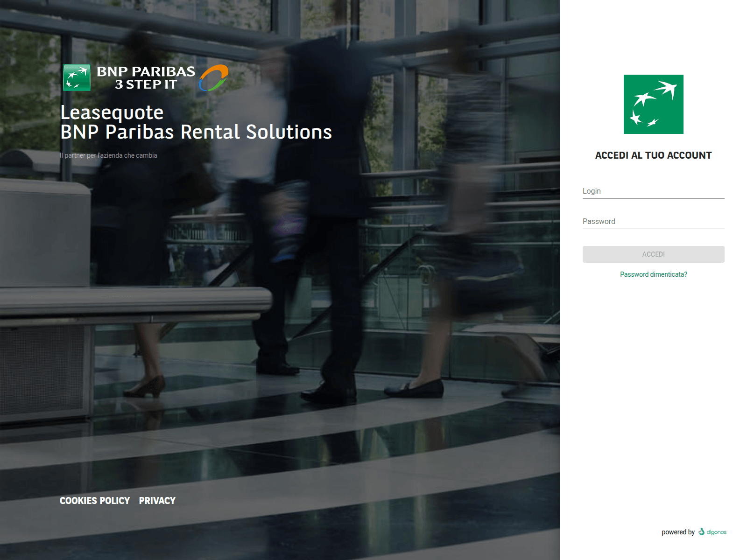The width and height of the screenshot is (747, 560).
Task: Open the COOKIES POLICY link
Action: (x=95, y=501)
